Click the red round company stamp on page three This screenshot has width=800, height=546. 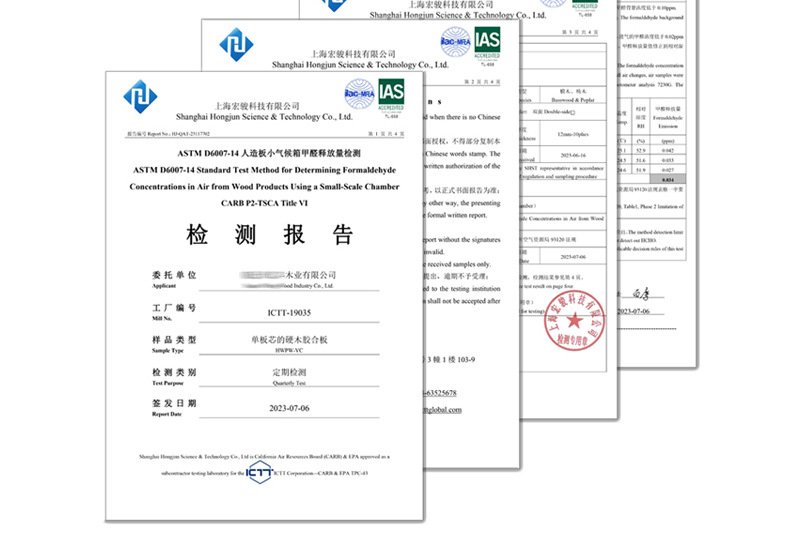coord(574,320)
